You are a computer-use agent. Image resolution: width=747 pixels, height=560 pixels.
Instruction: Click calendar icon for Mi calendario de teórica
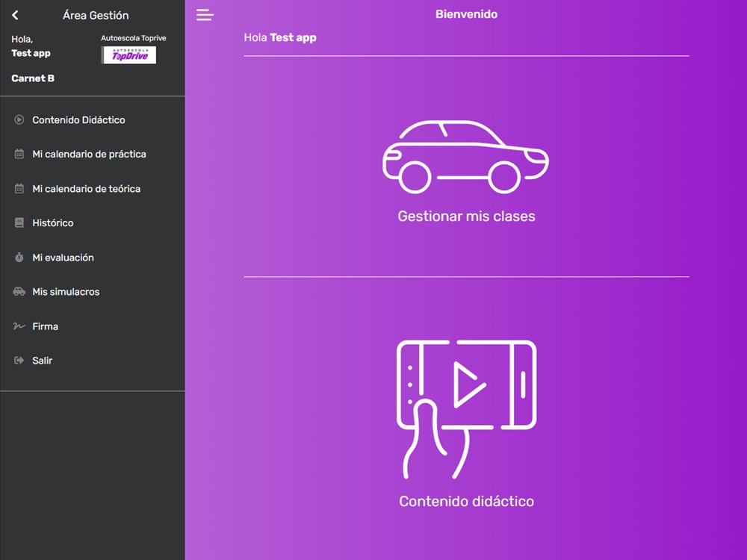pyautogui.click(x=19, y=189)
